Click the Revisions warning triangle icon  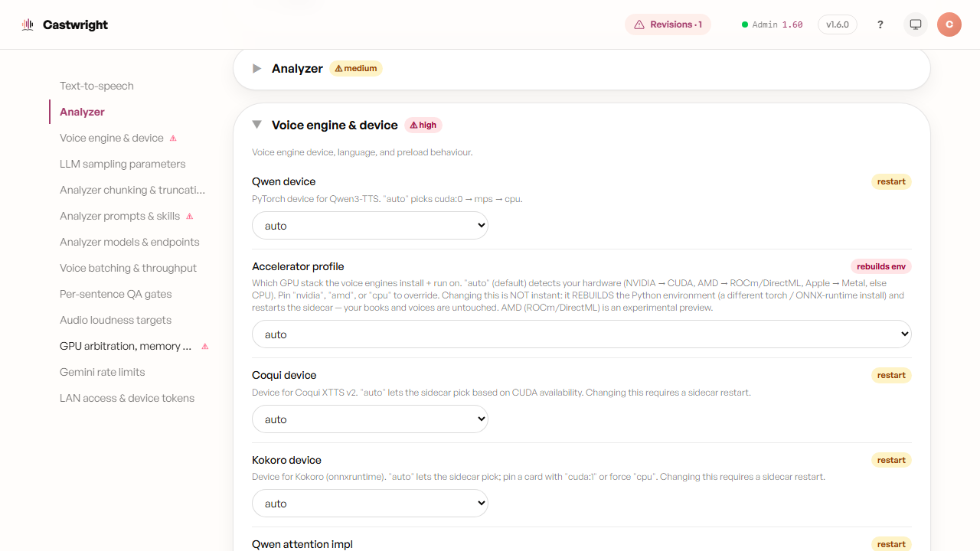pos(639,24)
